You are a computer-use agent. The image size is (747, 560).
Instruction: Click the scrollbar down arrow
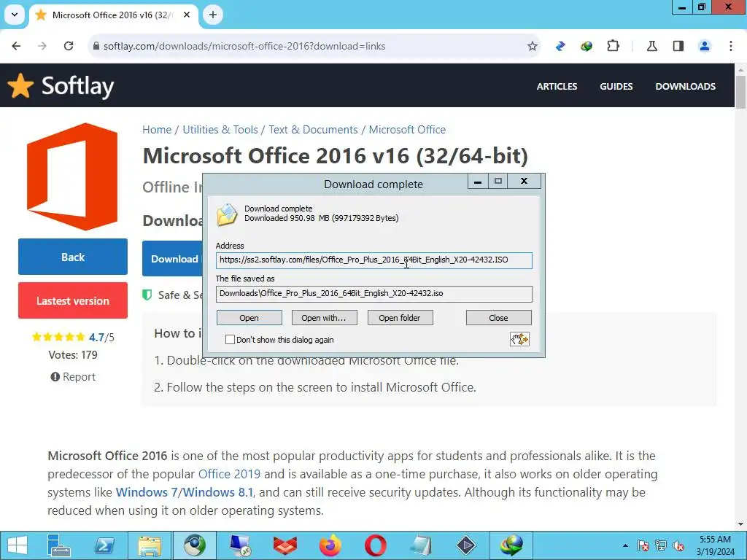[x=741, y=524]
